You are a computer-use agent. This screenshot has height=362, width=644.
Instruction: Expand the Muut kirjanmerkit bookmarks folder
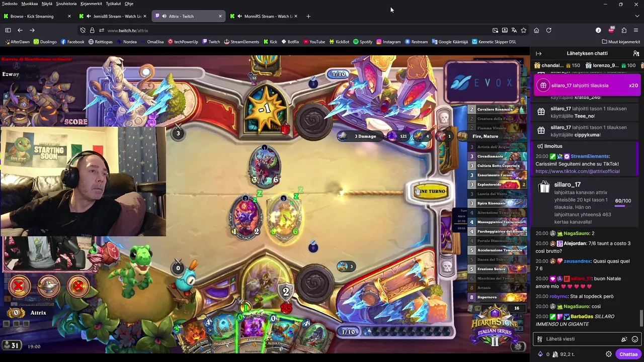[620, 42]
